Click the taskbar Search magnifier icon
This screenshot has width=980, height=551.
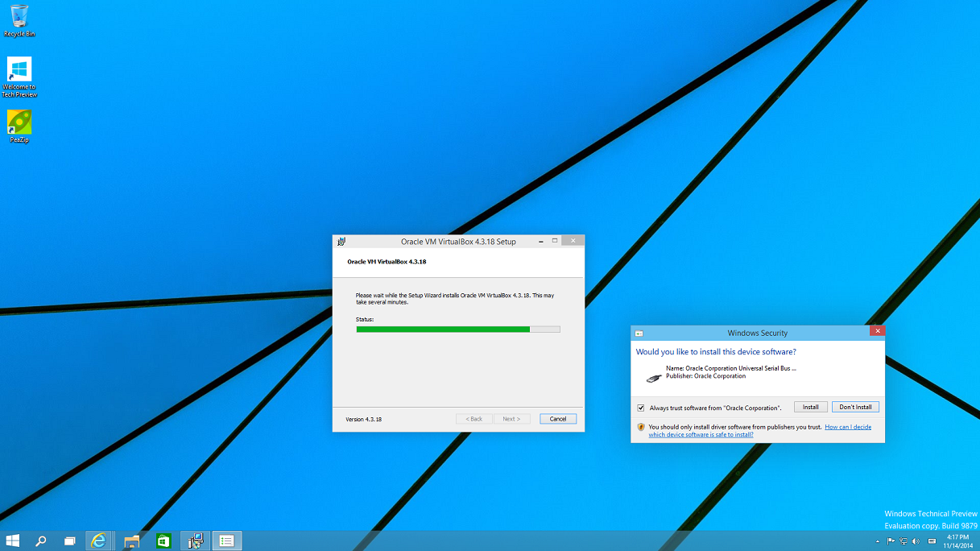[x=40, y=541]
